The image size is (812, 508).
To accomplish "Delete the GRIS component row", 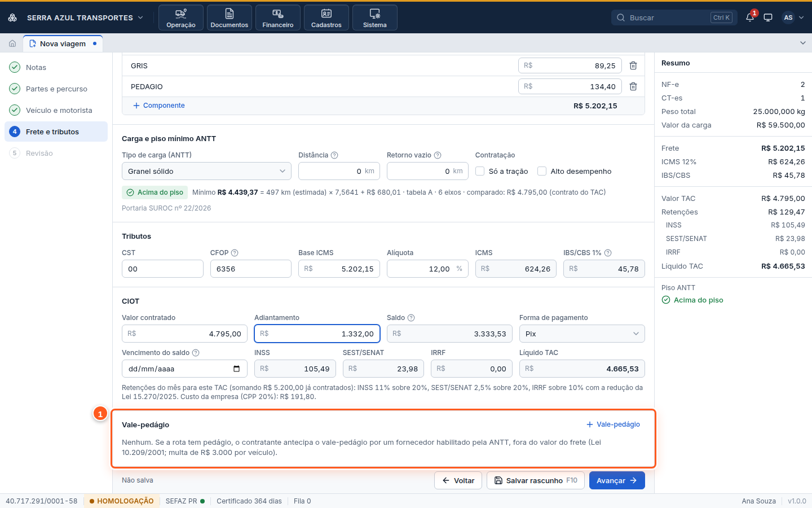I will tap(633, 65).
